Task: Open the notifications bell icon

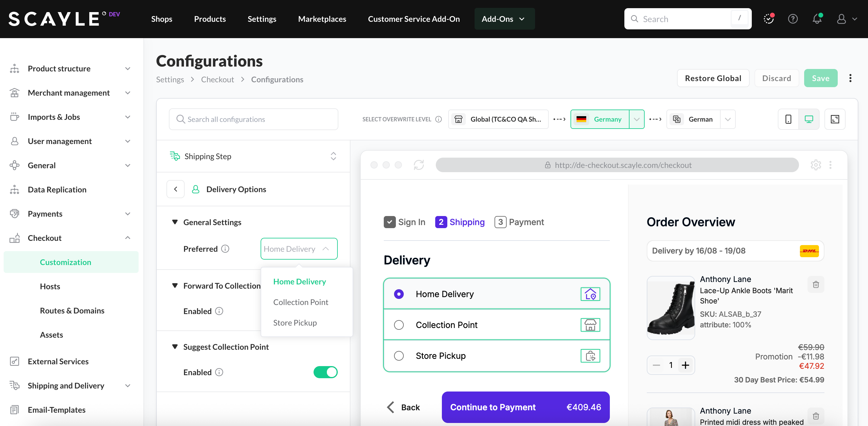Action: [817, 19]
